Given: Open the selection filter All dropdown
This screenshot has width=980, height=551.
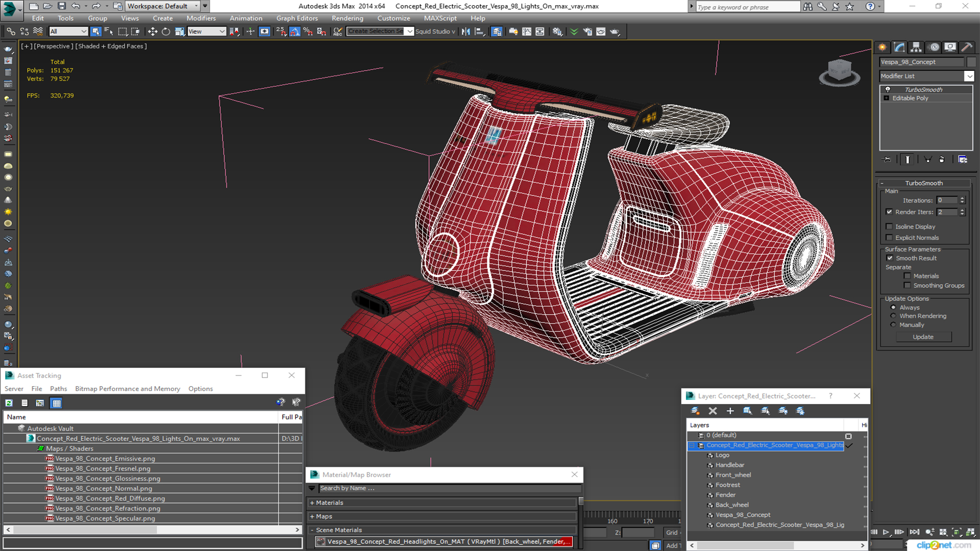Looking at the screenshot, I should pos(68,32).
